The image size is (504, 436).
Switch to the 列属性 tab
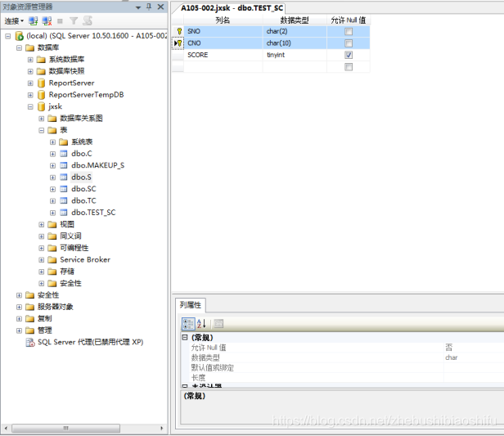click(191, 305)
